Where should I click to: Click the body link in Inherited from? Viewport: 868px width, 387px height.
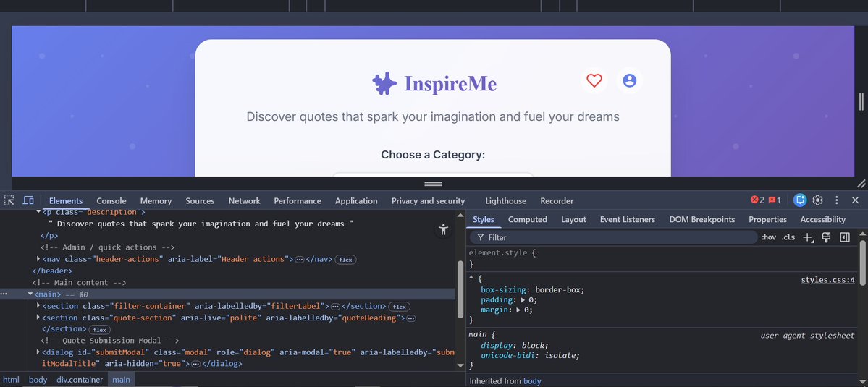532,381
